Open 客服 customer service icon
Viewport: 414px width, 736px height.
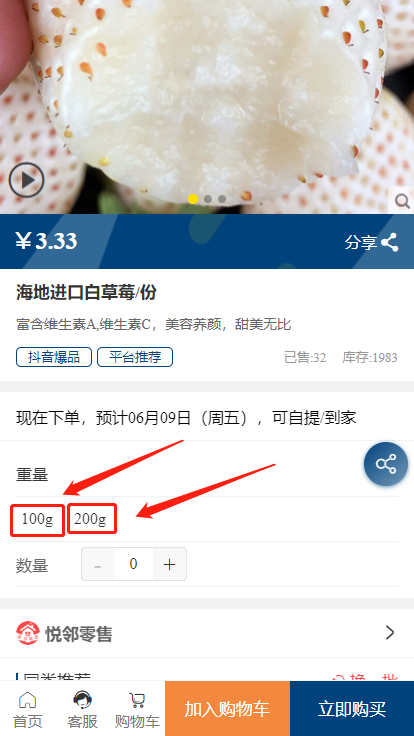tap(83, 700)
